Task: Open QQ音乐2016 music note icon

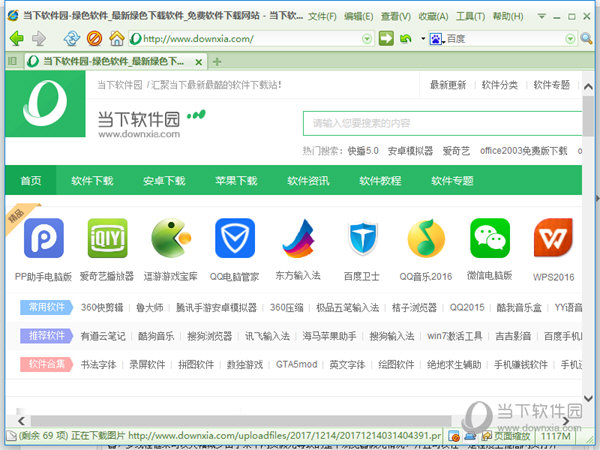Action: pos(426,238)
